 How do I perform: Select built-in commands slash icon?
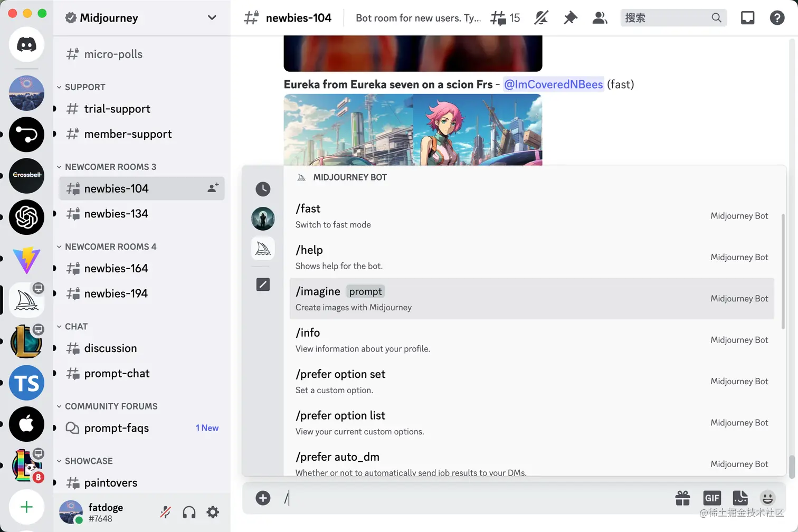[x=263, y=284]
